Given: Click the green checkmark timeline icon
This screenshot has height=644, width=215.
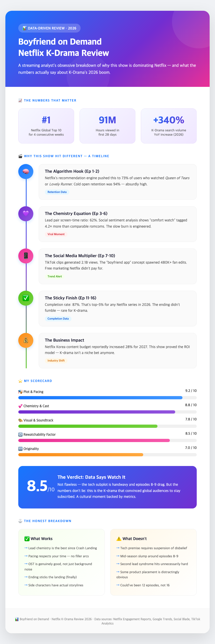Looking at the screenshot, I should pyautogui.click(x=26, y=298).
